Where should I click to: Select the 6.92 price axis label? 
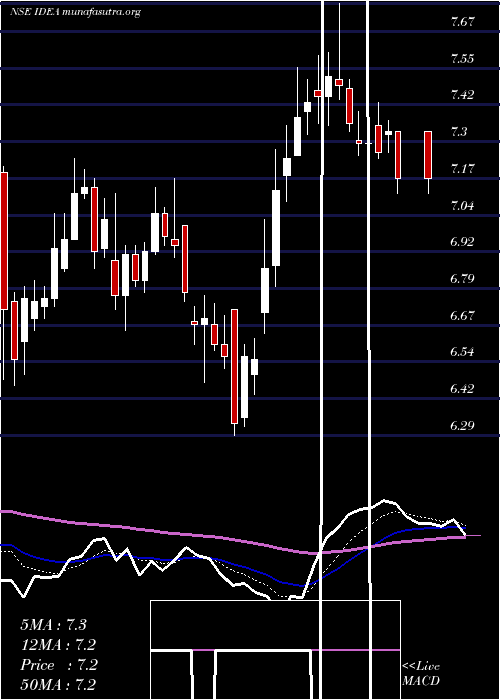pos(462,242)
